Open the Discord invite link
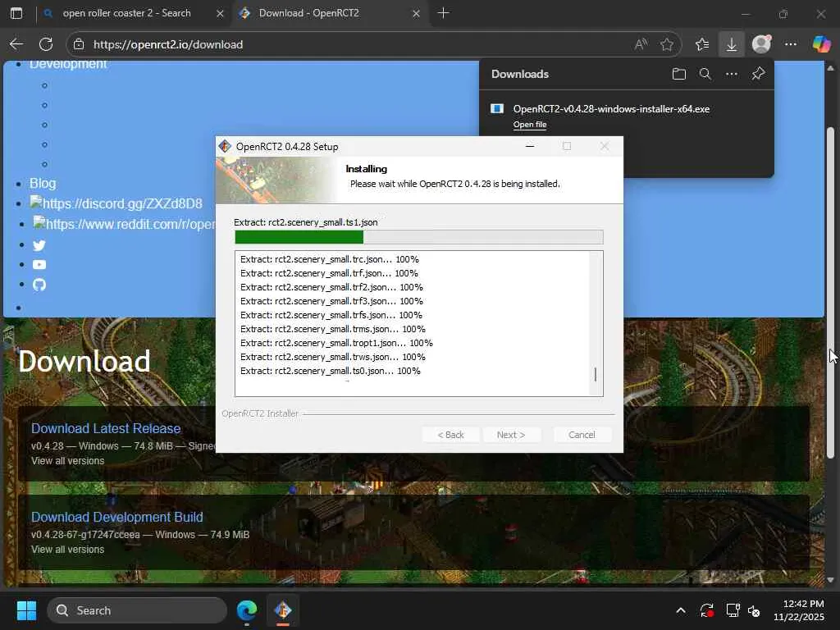The width and height of the screenshot is (840, 630). click(x=116, y=203)
